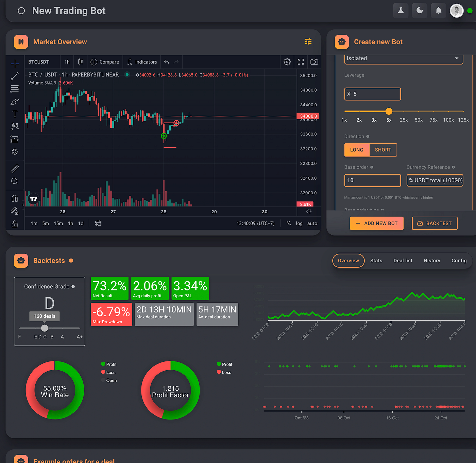Viewport: 476px width, 463px height.
Task: Show Backtests info tooltip
Action: [x=71, y=261]
